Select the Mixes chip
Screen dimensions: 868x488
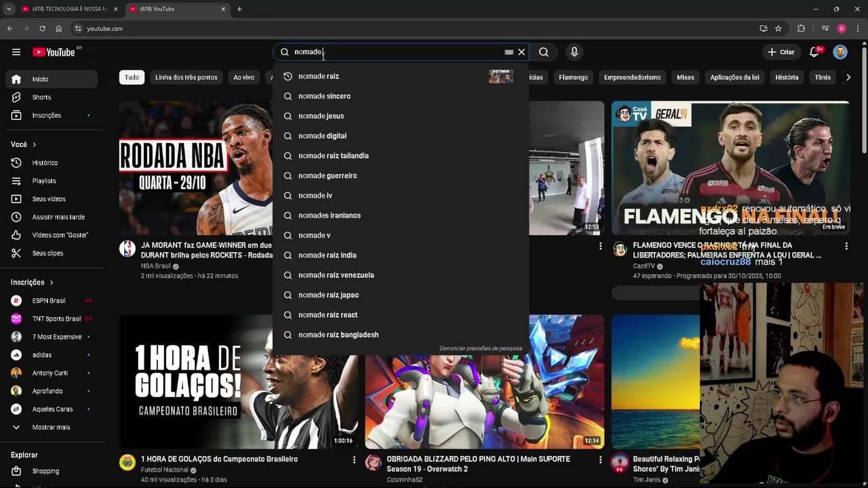(686, 77)
